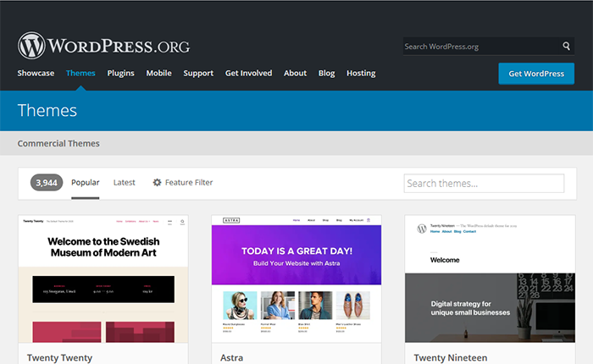
Task: Go to the Mobile page
Action: pos(158,74)
